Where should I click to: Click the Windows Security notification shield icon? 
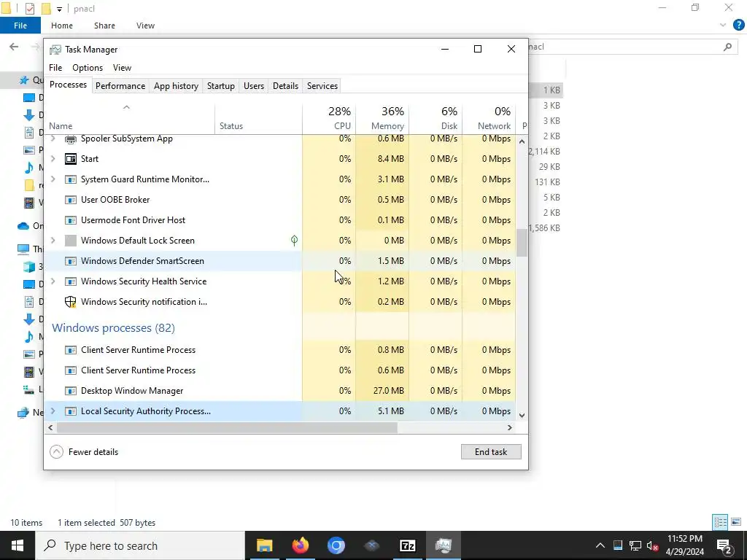[71, 302]
